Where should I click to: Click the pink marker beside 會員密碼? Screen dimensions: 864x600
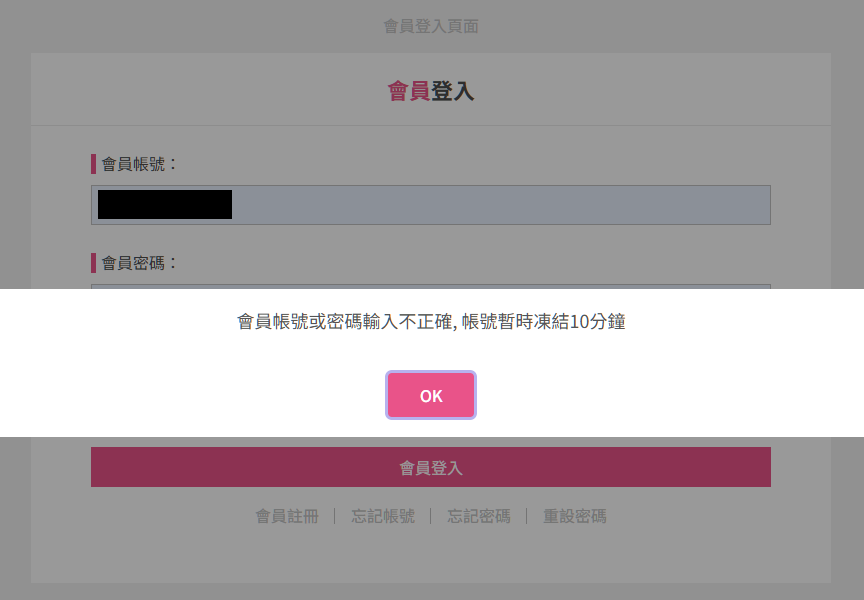93,263
